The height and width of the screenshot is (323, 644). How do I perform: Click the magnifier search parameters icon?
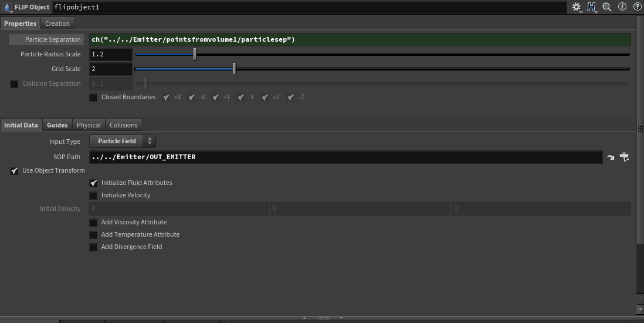[x=606, y=7]
